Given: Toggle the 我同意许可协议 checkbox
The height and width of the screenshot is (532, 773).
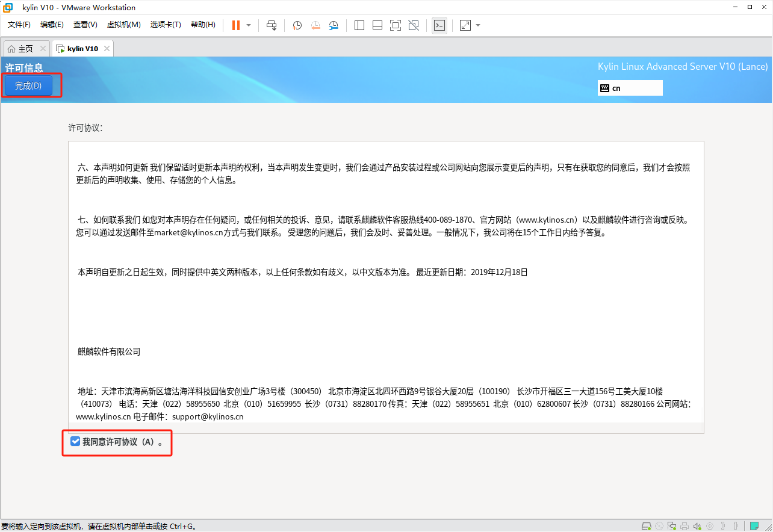Looking at the screenshot, I should [x=75, y=442].
